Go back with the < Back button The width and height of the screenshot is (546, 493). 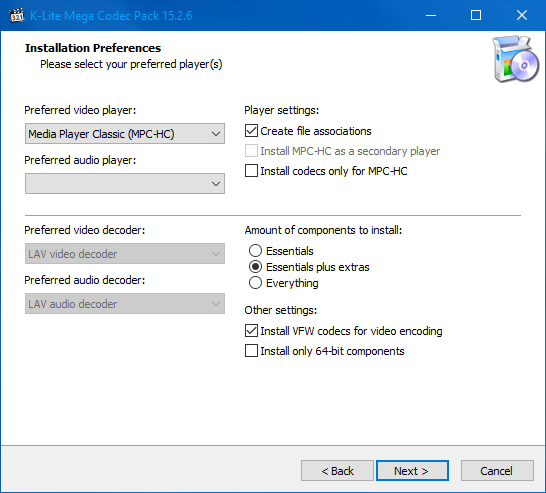(x=337, y=471)
